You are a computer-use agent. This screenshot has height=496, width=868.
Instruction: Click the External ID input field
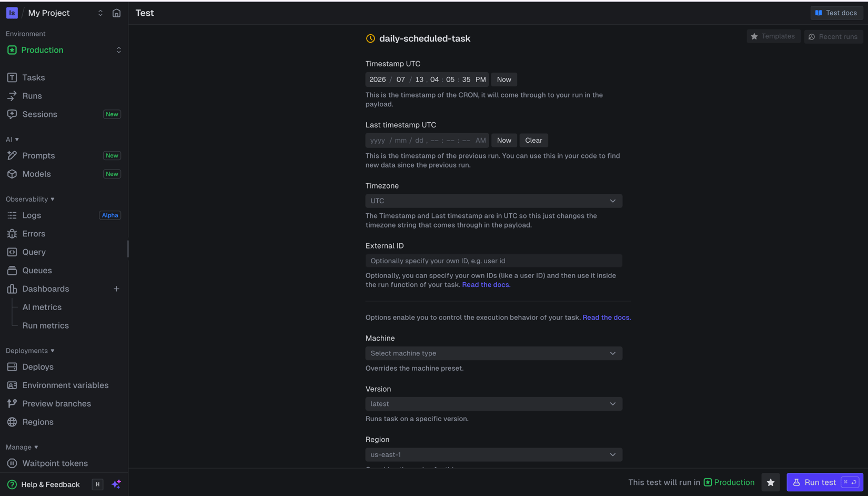tap(493, 261)
